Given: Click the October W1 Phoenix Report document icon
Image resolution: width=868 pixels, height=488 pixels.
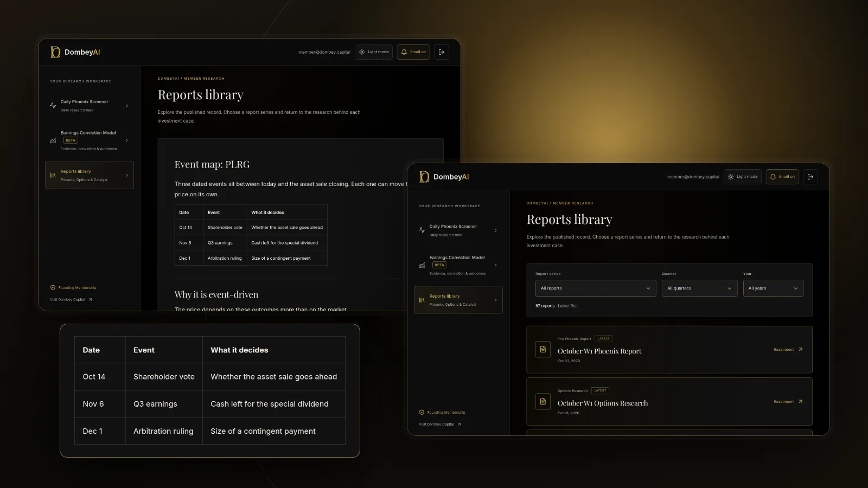Looking at the screenshot, I should [543, 349].
